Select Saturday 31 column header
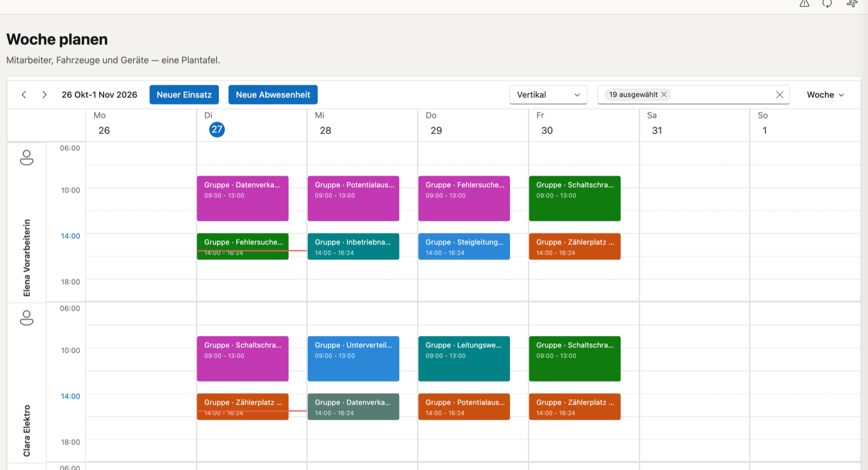This screenshot has width=868, height=470. (x=694, y=125)
